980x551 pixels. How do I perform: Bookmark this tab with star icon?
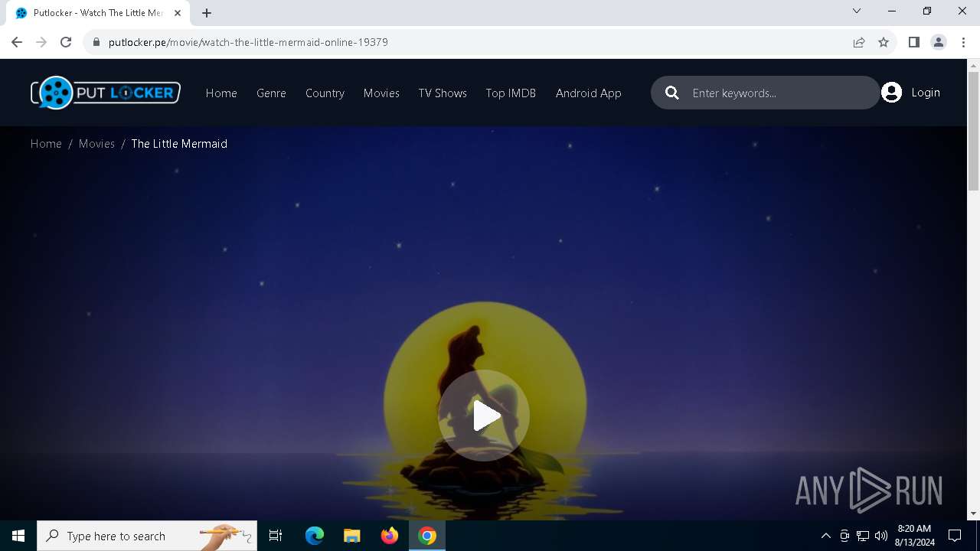(884, 42)
